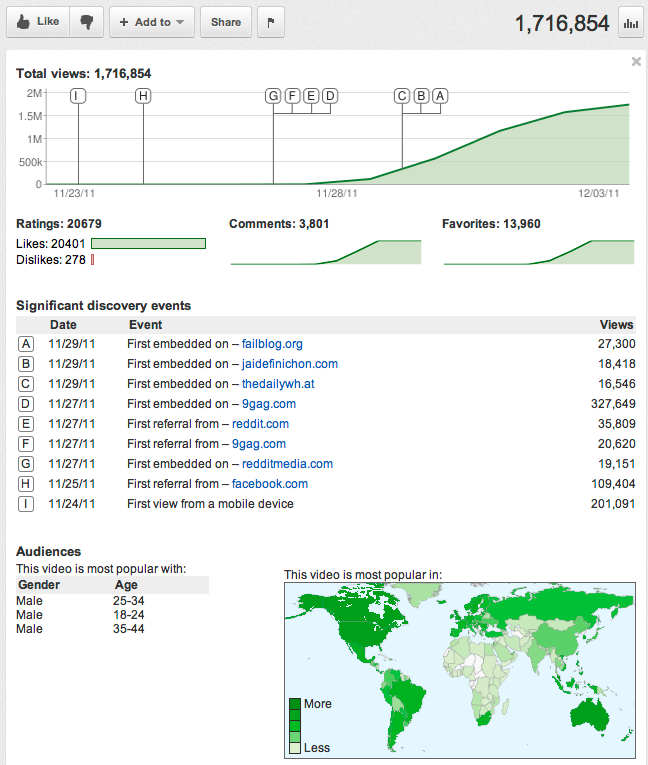Click marker A on views chart

(440, 96)
